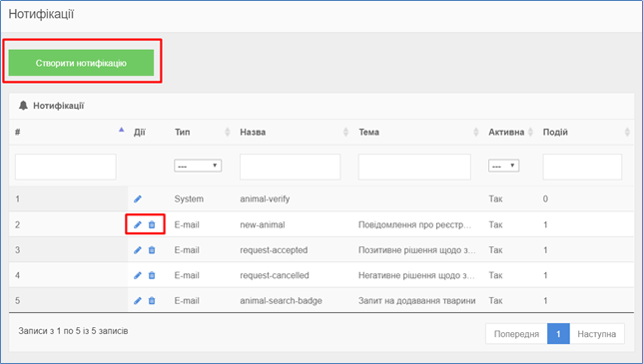Select the request-accepted name cell
This screenshot has height=364, width=643.
pyautogui.click(x=274, y=249)
